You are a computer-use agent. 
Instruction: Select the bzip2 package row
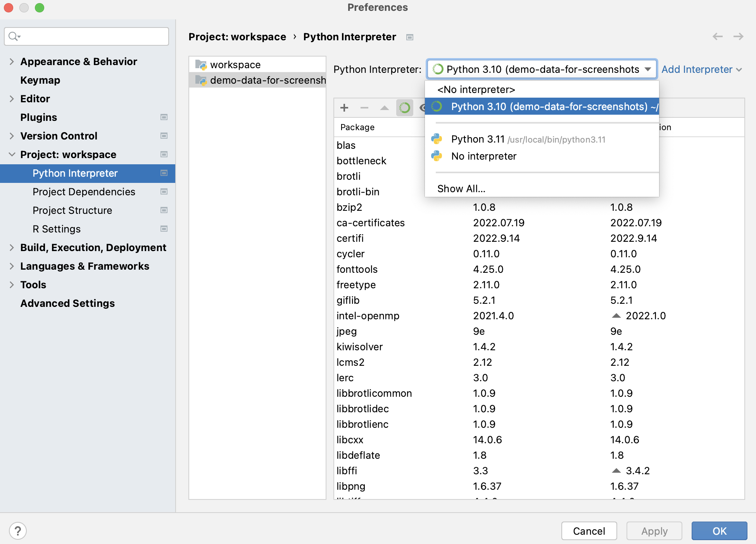pos(539,207)
